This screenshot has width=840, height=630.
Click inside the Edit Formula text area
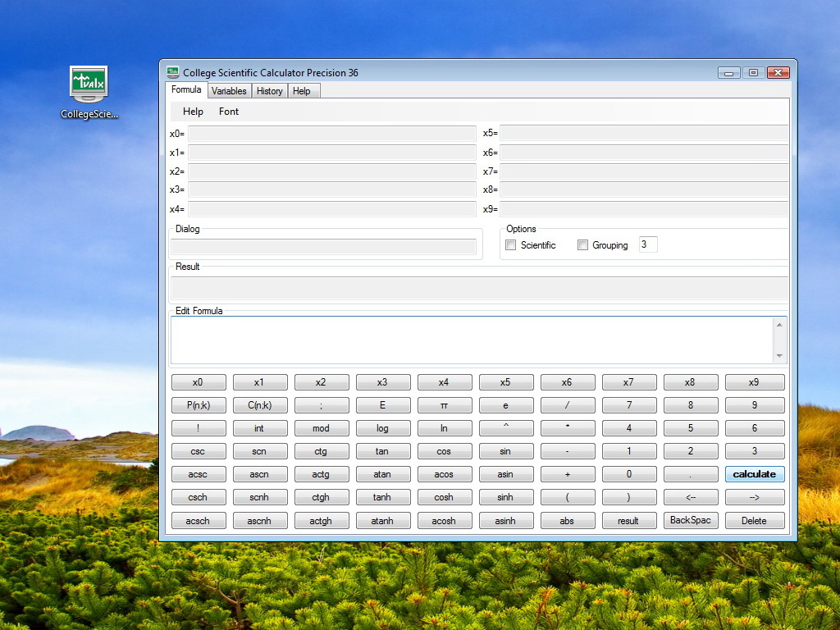pos(472,340)
